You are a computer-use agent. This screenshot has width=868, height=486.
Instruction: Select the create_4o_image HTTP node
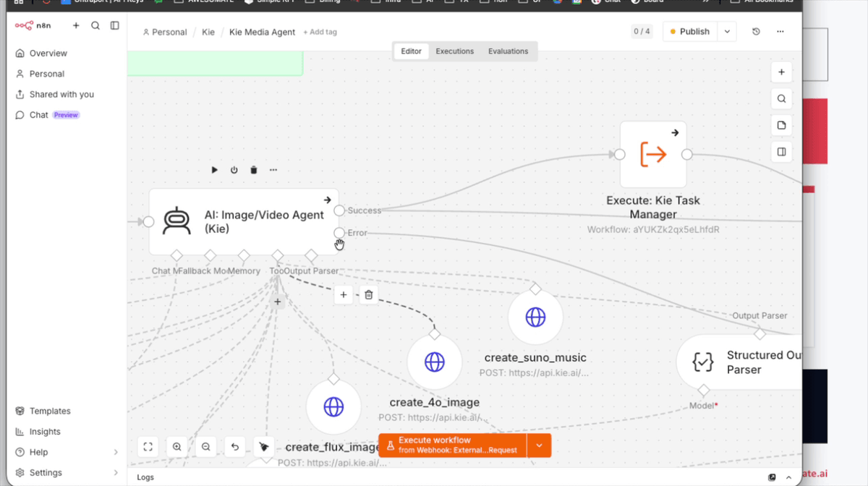click(435, 362)
